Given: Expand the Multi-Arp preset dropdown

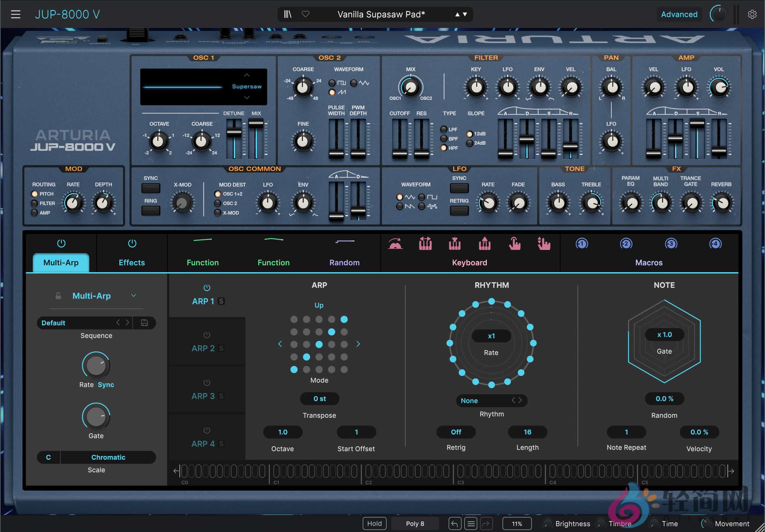Looking at the screenshot, I should click(x=134, y=296).
